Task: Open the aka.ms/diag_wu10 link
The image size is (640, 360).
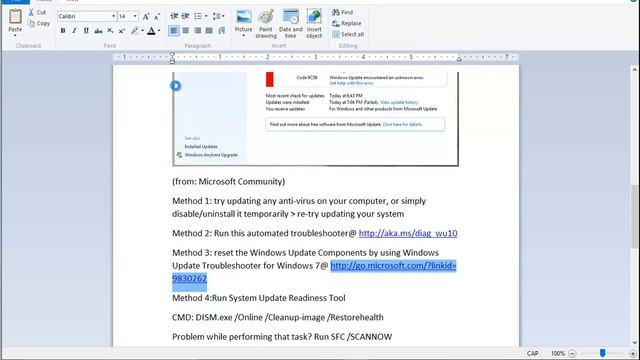Action: pyautogui.click(x=408, y=233)
